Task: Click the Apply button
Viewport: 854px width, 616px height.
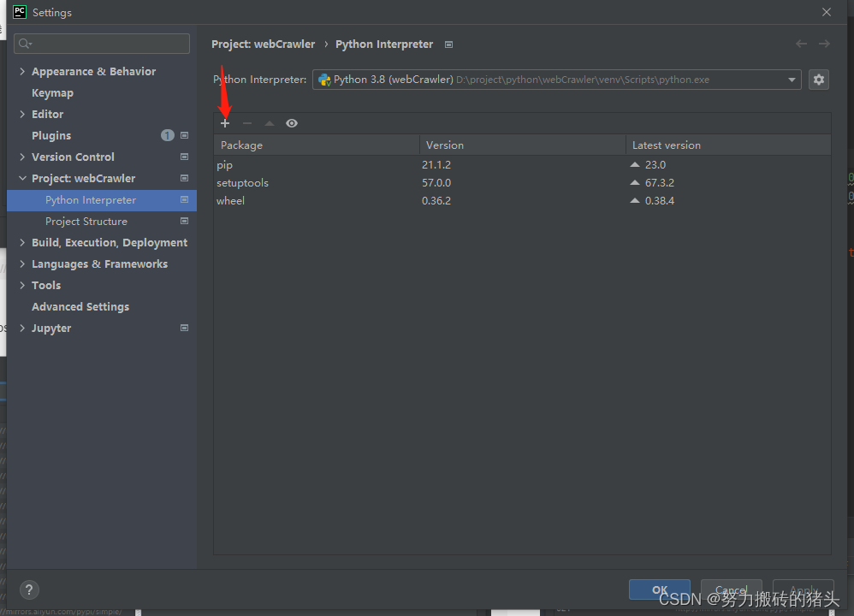Action: click(x=804, y=589)
